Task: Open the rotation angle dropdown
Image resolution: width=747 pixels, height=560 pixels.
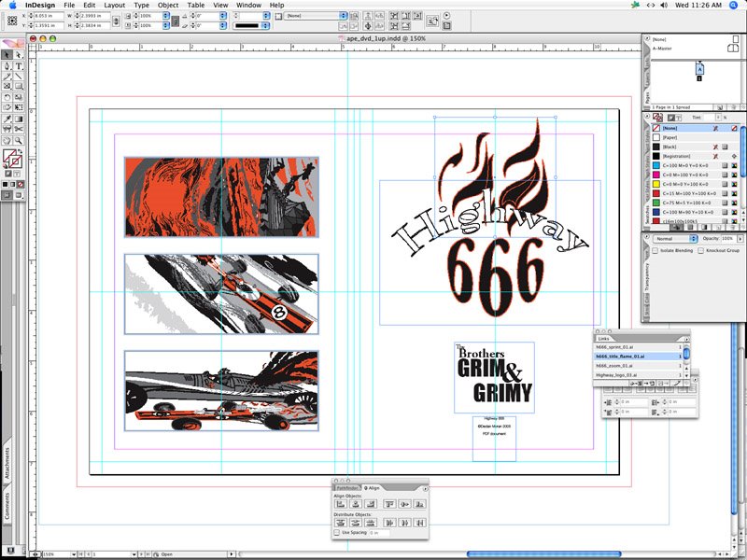Action: (x=223, y=16)
